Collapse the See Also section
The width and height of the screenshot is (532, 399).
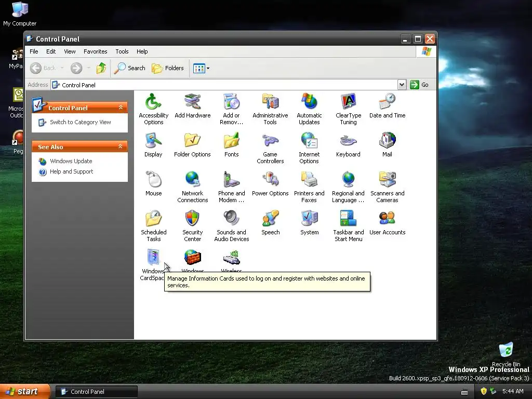coord(121,147)
